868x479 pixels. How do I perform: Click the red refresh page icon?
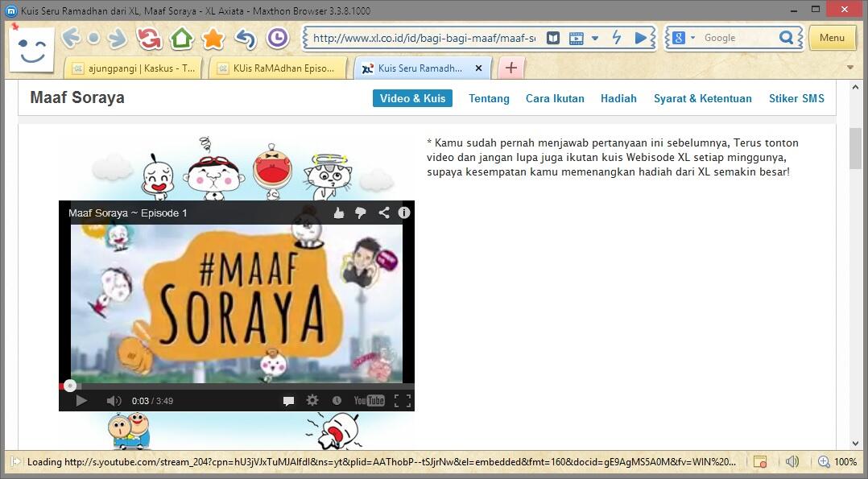(x=149, y=38)
